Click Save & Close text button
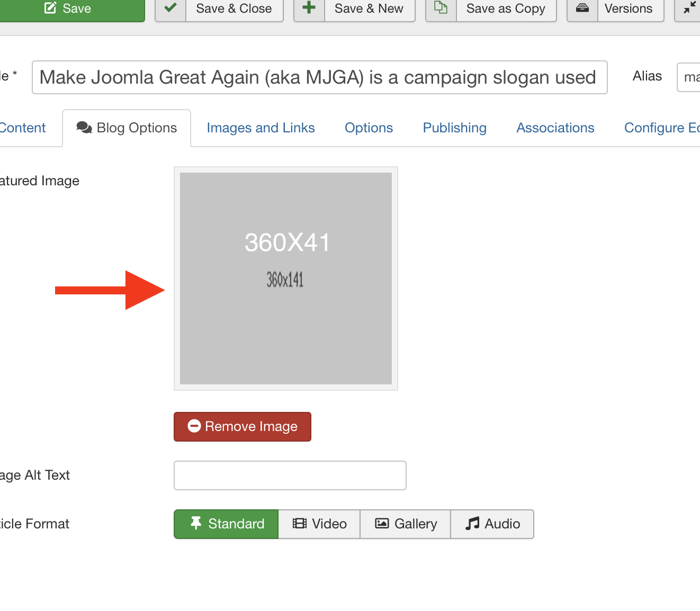 234,9
